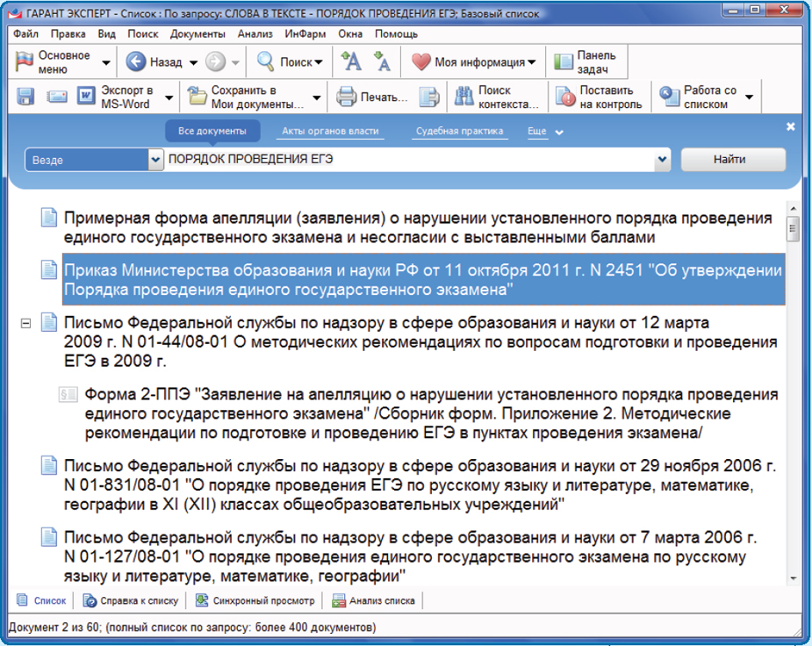The height and width of the screenshot is (646, 812).
Task: Collapse the 12 марта 2009 letter tree node
Action: (x=25, y=324)
